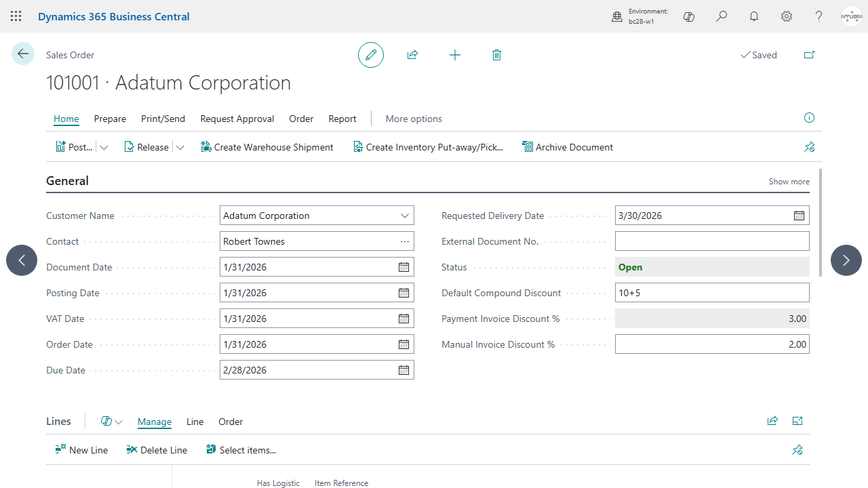The height and width of the screenshot is (488, 868).
Task: Collapse the General section heading
Action: tap(67, 181)
